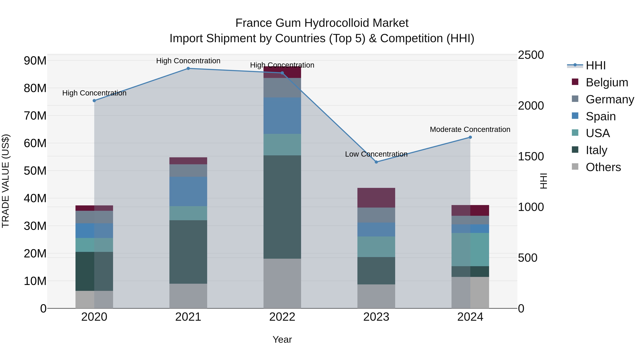Click the 2020 High Concentration annotation

pyautogui.click(x=94, y=93)
